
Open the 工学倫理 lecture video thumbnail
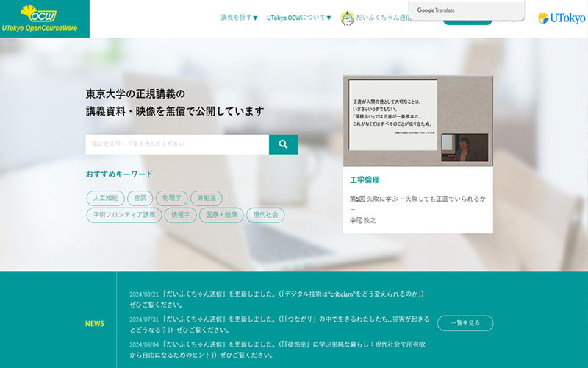click(x=417, y=120)
